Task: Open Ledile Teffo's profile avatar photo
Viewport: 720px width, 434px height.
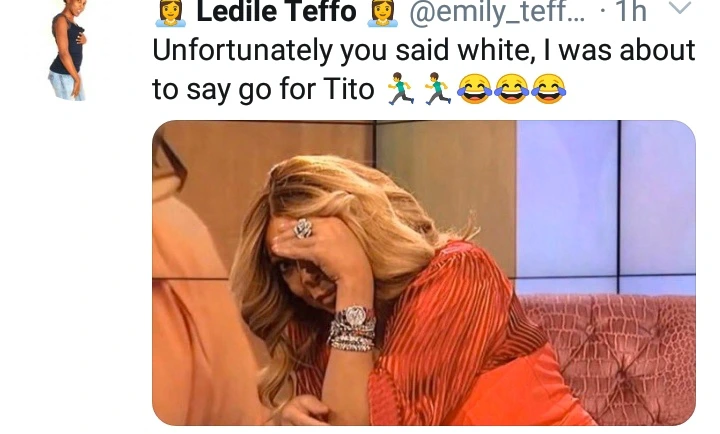Action: point(68,51)
